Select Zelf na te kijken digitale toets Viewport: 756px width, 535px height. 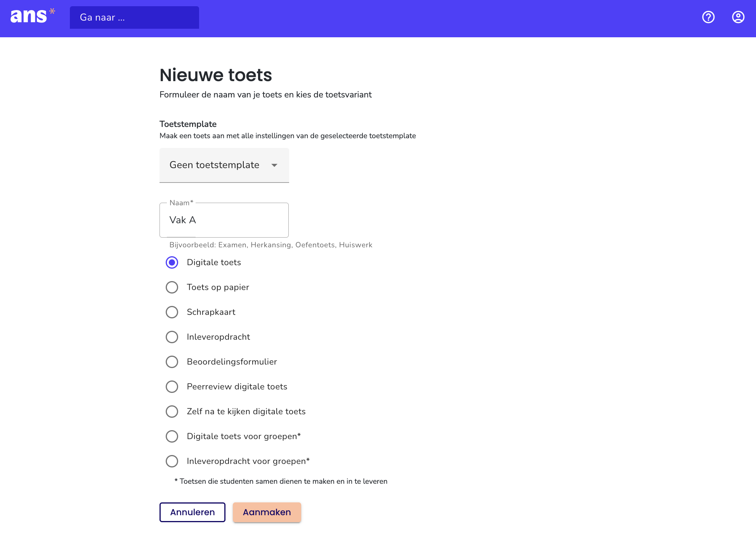172,412
